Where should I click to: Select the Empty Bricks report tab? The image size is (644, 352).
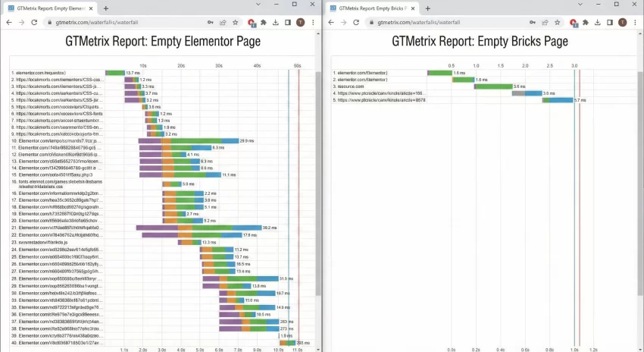[x=374, y=8]
